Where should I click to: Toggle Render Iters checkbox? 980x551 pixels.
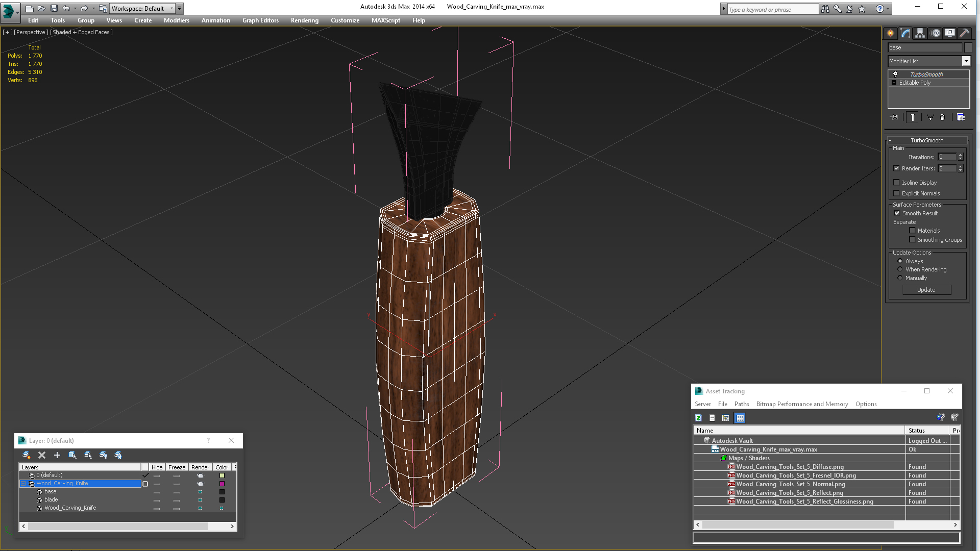[x=896, y=168]
